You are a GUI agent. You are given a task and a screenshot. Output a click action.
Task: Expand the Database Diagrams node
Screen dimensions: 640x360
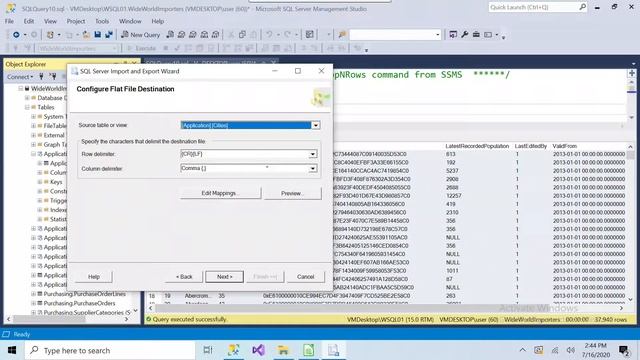click(x=27, y=98)
